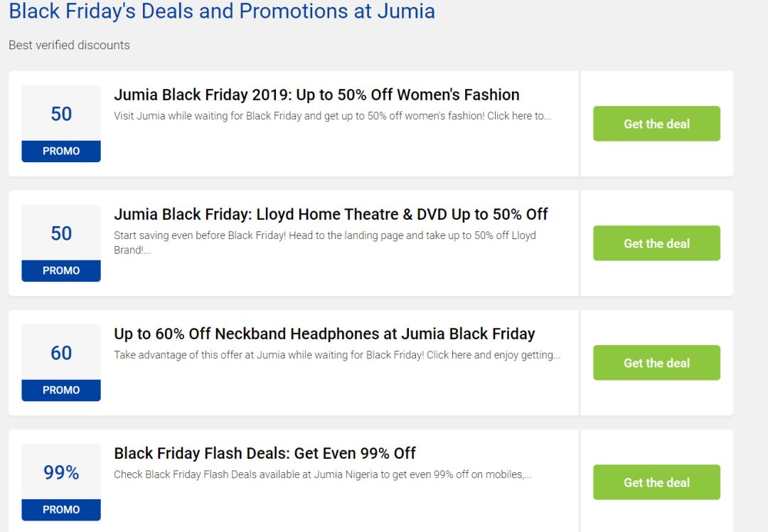
Task: Click the 50 discount badge on Lloyd deal
Action: pos(61,233)
